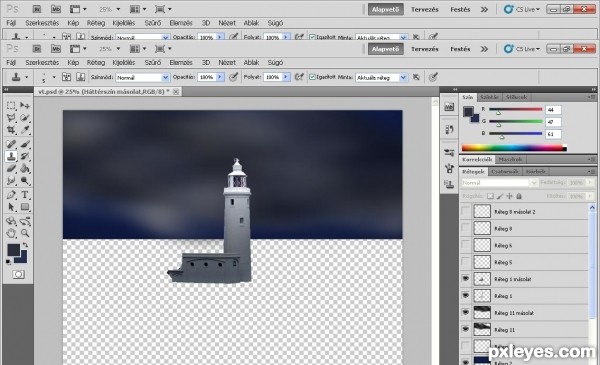Select the Move tool
The height and width of the screenshot is (365, 600).
(25, 105)
